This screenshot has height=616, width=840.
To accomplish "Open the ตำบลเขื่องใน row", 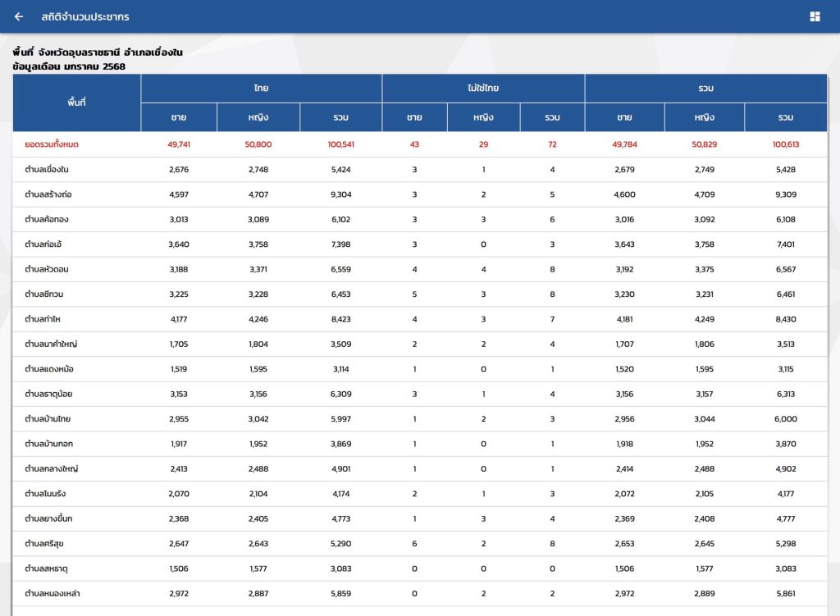I will click(x=48, y=170).
